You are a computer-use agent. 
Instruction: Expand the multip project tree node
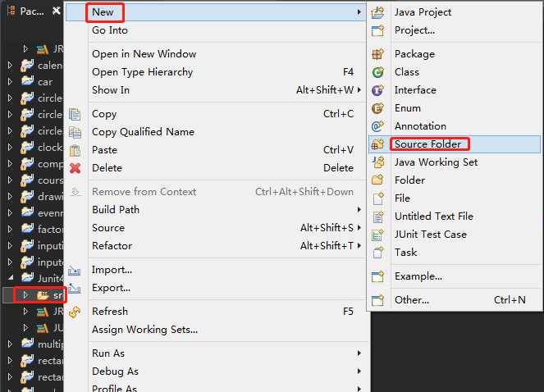click(10, 344)
